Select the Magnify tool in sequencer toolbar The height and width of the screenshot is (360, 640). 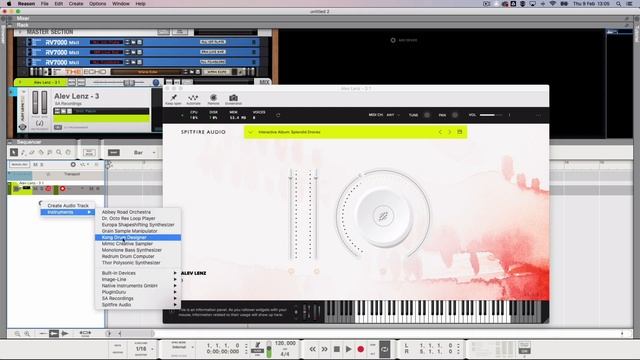59,152
